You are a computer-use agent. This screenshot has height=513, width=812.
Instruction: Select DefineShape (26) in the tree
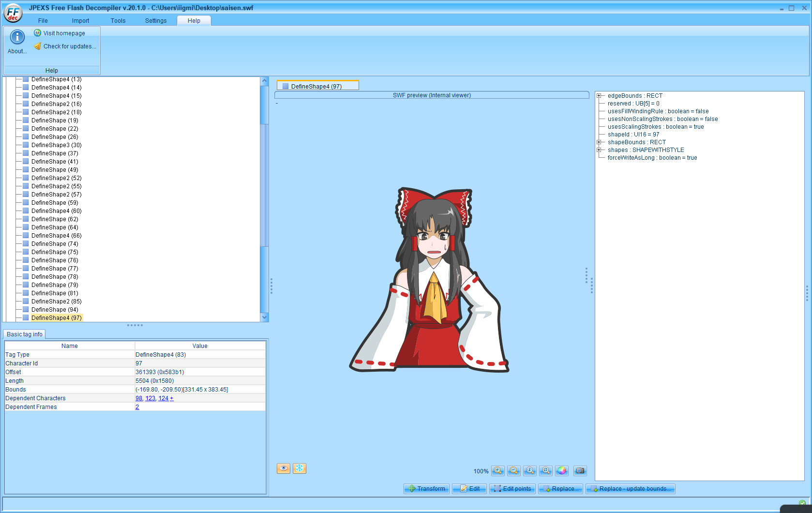tap(55, 137)
